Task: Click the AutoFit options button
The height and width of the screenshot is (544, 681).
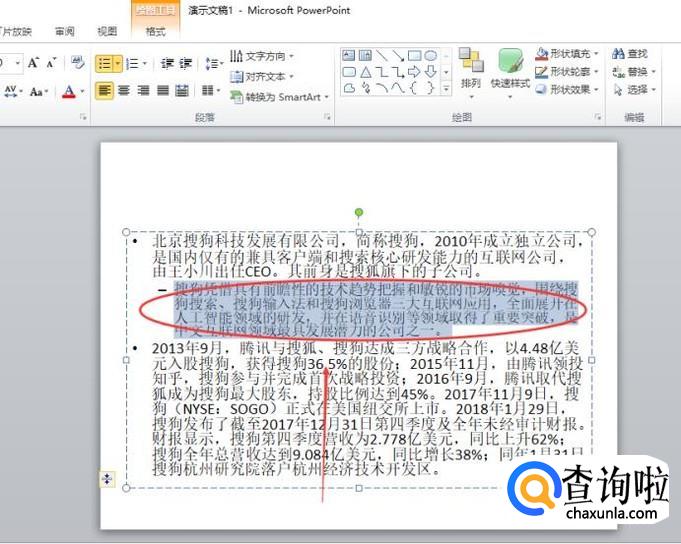Action: click(x=107, y=479)
